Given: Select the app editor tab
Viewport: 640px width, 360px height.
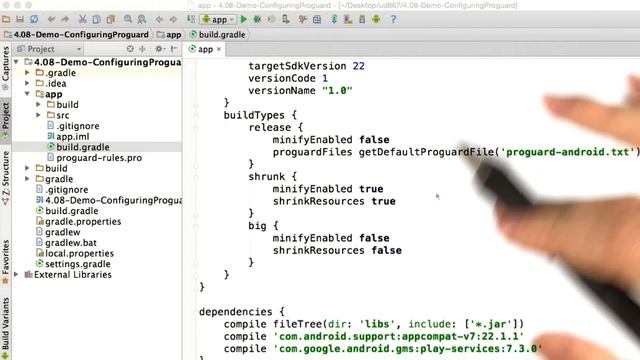Looking at the screenshot, I should tap(205, 49).
